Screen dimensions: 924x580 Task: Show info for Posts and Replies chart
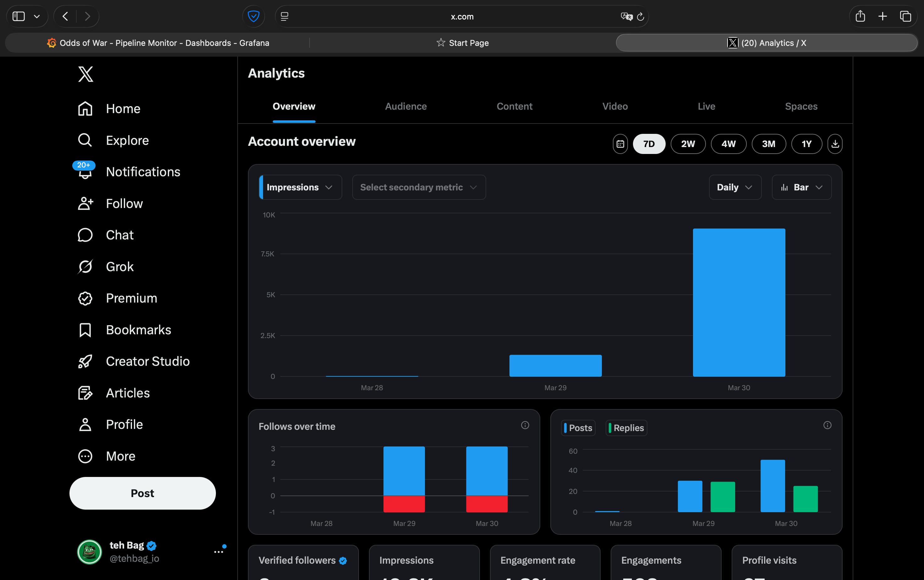pyautogui.click(x=827, y=425)
